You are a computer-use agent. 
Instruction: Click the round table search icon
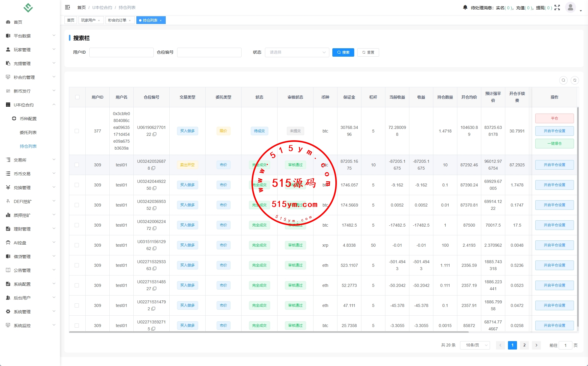point(563,80)
